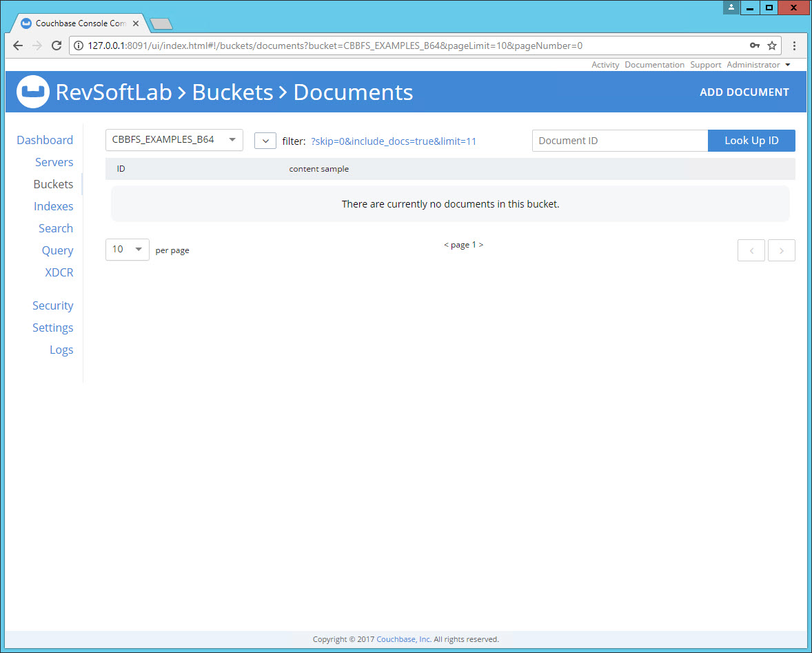Click the previous page arrow button
This screenshot has width=812, height=653.
click(751, 250)
